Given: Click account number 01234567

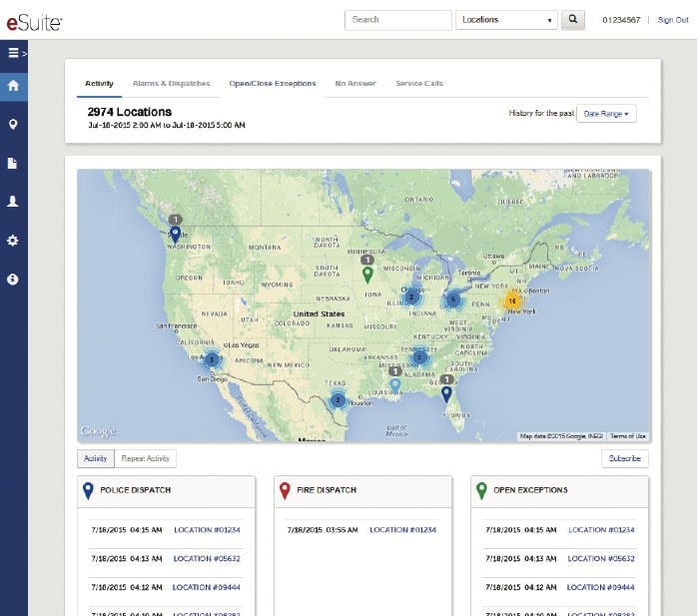Looking at the screenshot, I should pos(621,20).
